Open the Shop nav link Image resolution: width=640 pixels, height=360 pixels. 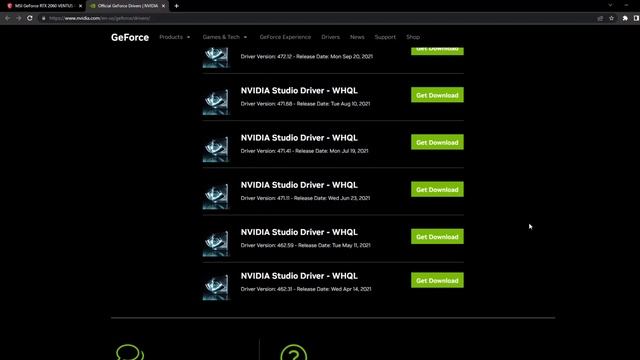pos(413,37)
